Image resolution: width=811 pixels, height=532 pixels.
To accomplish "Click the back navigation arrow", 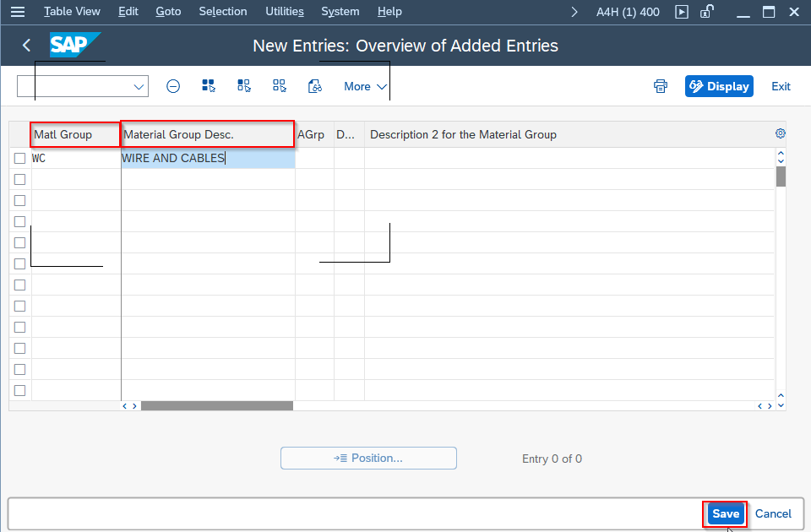I will point(25,45).
